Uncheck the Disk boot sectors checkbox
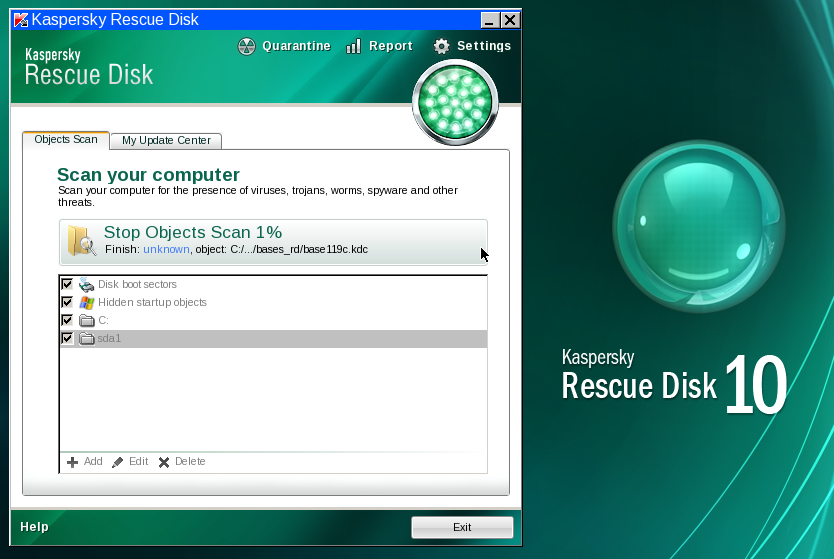Image resolution: width=834 pixels, height=559 pixels. (x=67, y=285)
